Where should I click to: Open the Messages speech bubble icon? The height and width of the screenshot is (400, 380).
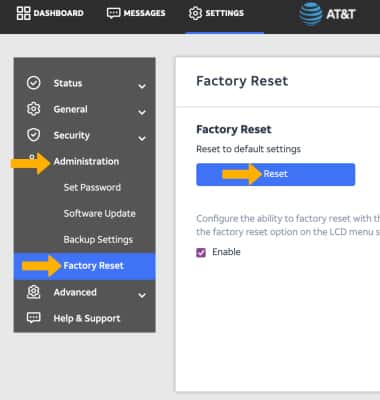[x=113, y=13]
